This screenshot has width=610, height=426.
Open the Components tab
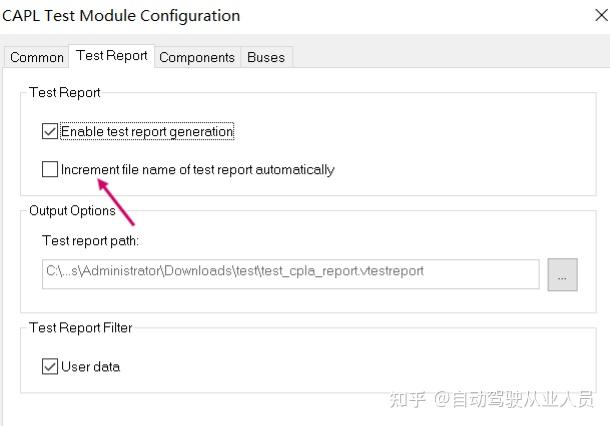197,57
